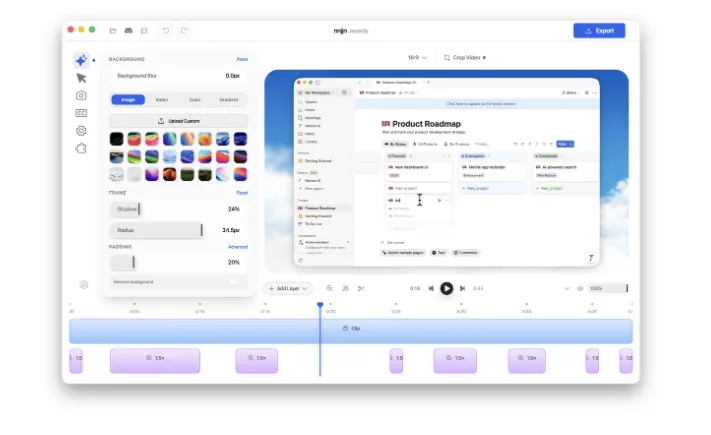
Task: Open the CC captions panel
Action: (81, 113)
